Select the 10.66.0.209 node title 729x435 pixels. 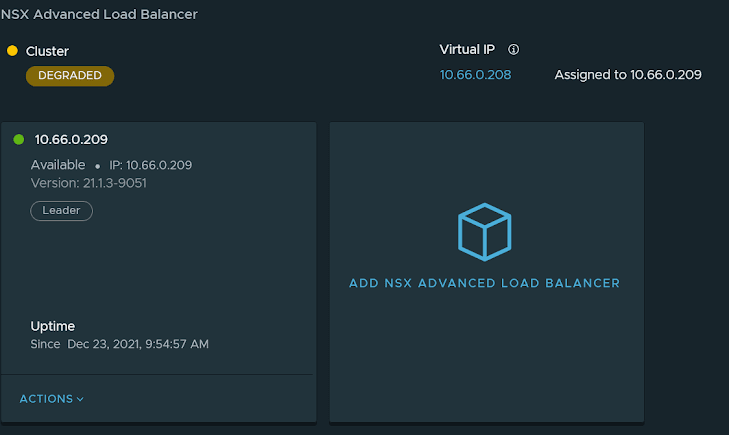point(71,139)
